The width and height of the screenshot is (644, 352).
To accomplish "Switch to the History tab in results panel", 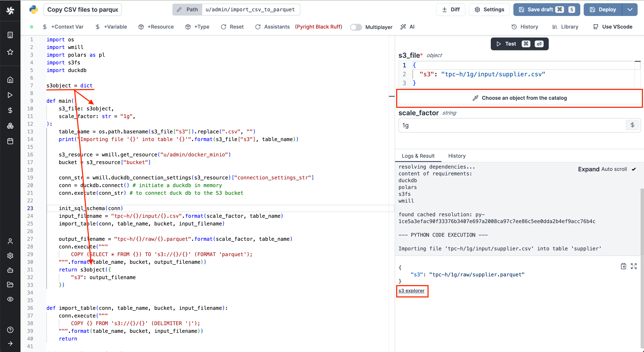I will point(457,156).
